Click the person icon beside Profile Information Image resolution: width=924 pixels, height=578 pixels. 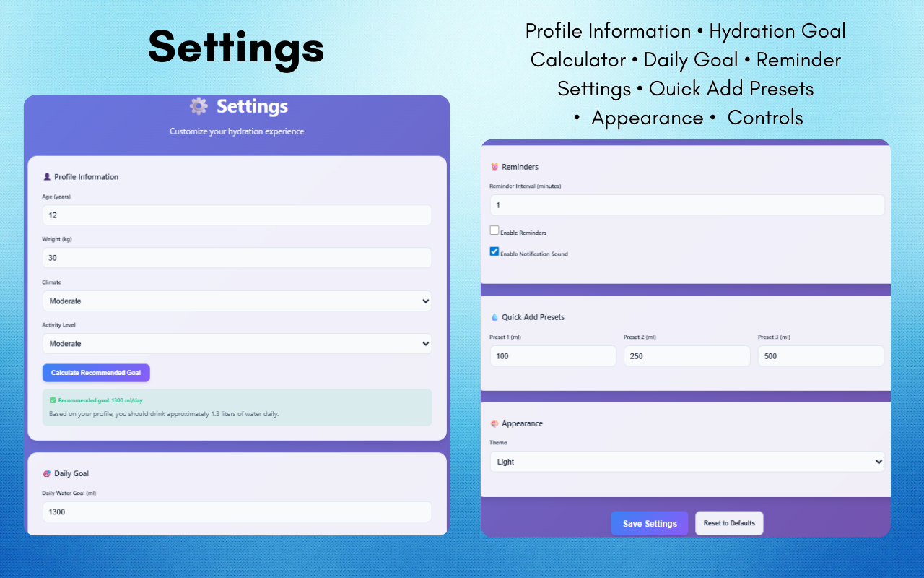pyautogui.click(x=46, y=176)
